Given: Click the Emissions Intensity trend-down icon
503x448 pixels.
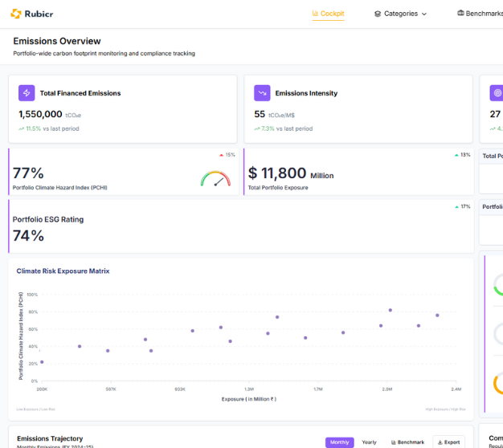Looking at the screenshot, I should coord(262,93).
